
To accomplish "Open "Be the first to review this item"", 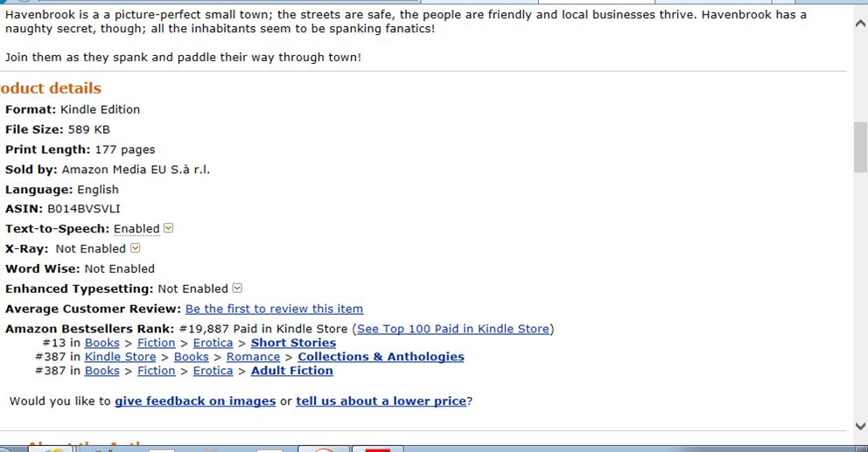I will 274,309.
